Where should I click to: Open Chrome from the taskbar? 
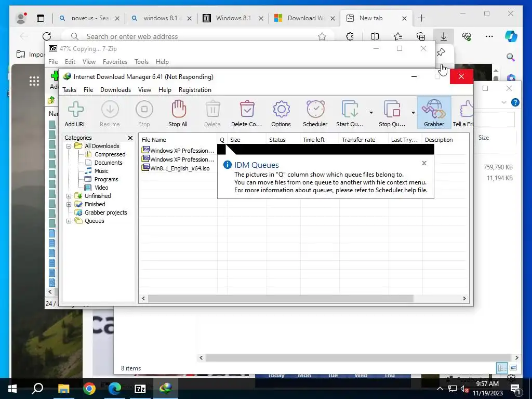(x=89, y=389)
